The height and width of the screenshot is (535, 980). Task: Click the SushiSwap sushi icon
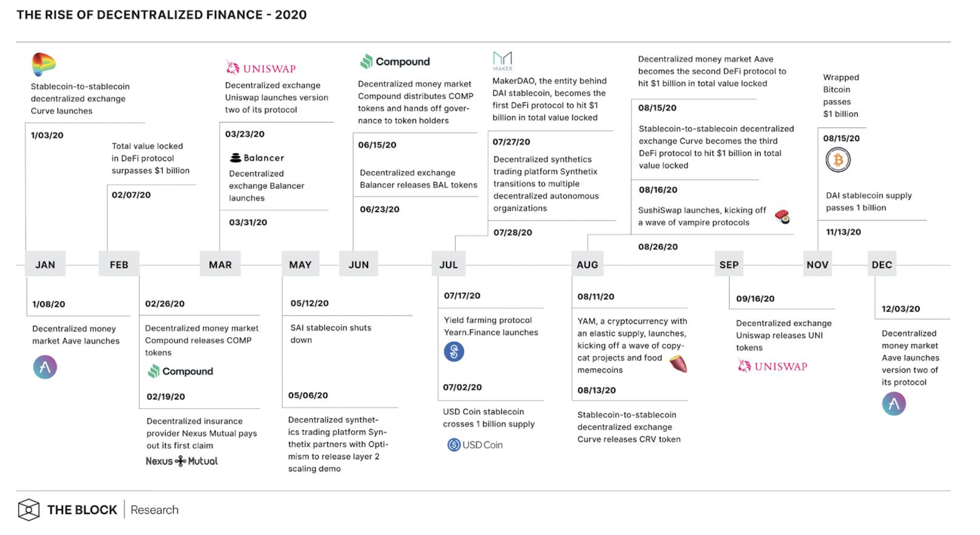pos(782,216)
